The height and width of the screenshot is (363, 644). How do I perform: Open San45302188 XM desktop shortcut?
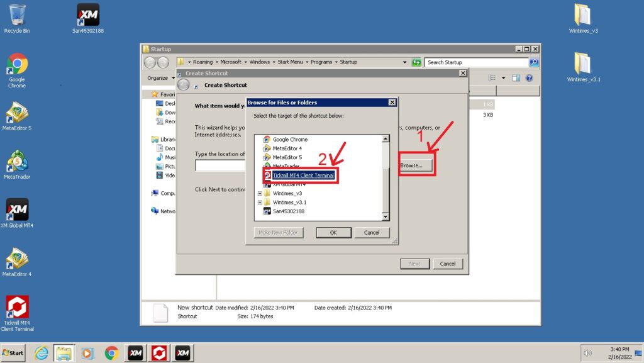pyautogui.click(x=88, y=18)
